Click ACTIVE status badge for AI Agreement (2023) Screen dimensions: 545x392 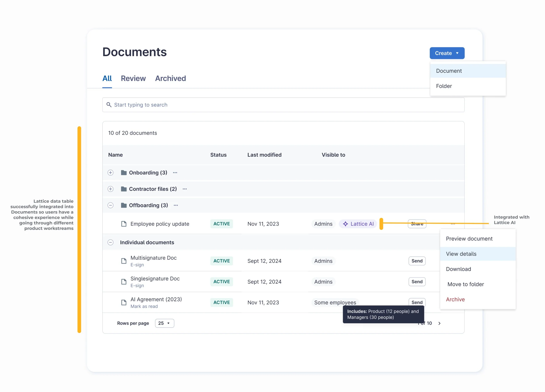tap(221, 302)
